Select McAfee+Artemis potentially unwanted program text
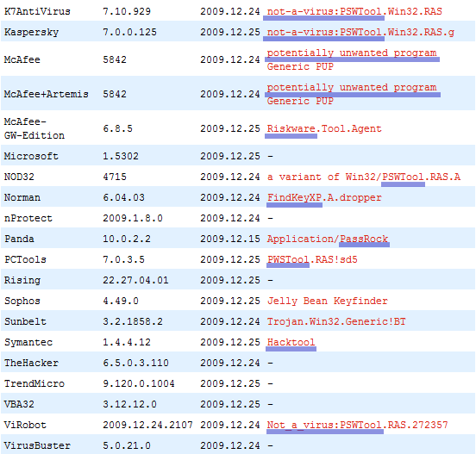This screenshot has width=476, height=454. (x=352, y=87)
